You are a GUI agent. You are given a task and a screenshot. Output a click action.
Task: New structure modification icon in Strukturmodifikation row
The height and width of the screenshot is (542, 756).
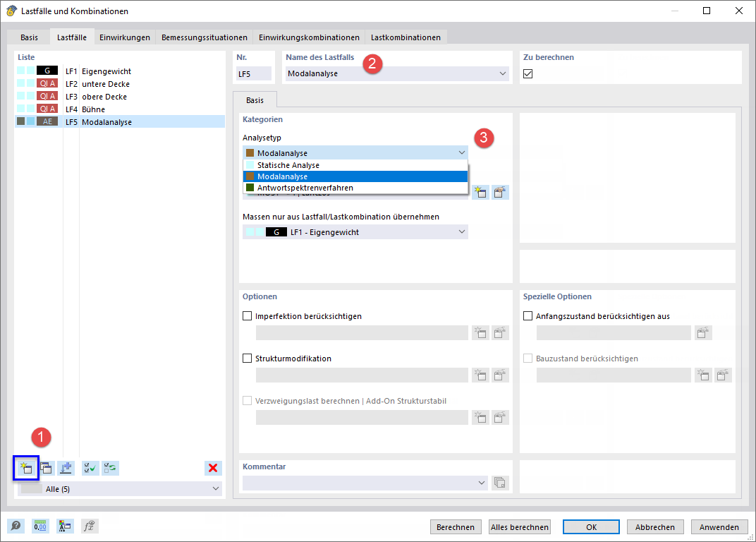point(480,375)
